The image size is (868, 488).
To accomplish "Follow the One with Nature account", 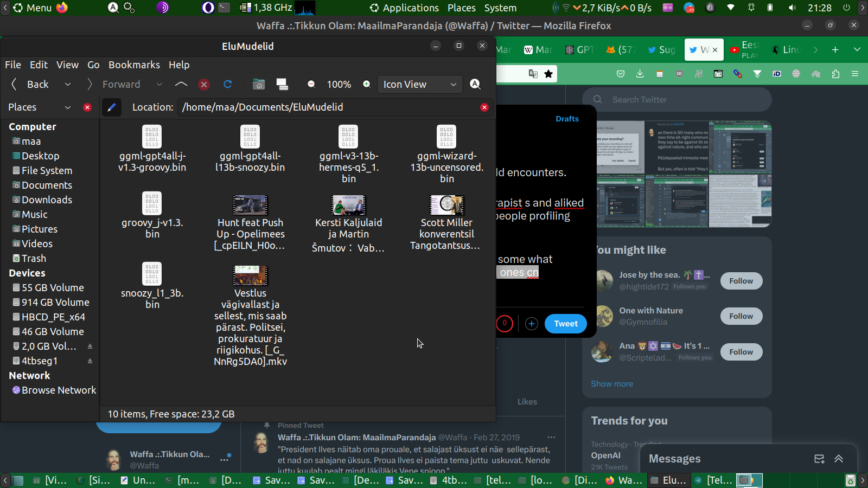I will click(x=741, y=316).
